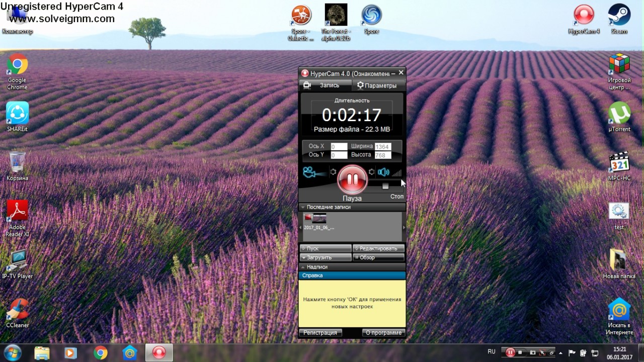Click the Размер файла 22.3 MB text
The height and width of the screenshot is (362, 644).
(x=352, y=130)
